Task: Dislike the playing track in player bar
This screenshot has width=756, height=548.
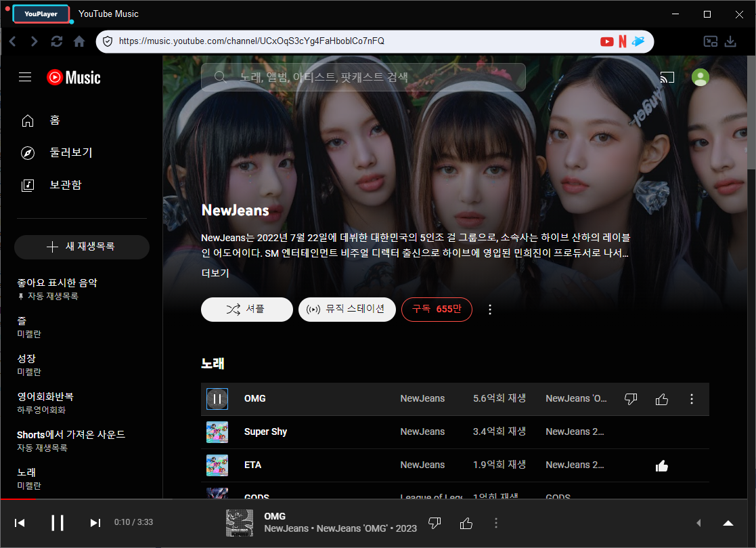Action: pyautogui.click(x=435, y=522)
